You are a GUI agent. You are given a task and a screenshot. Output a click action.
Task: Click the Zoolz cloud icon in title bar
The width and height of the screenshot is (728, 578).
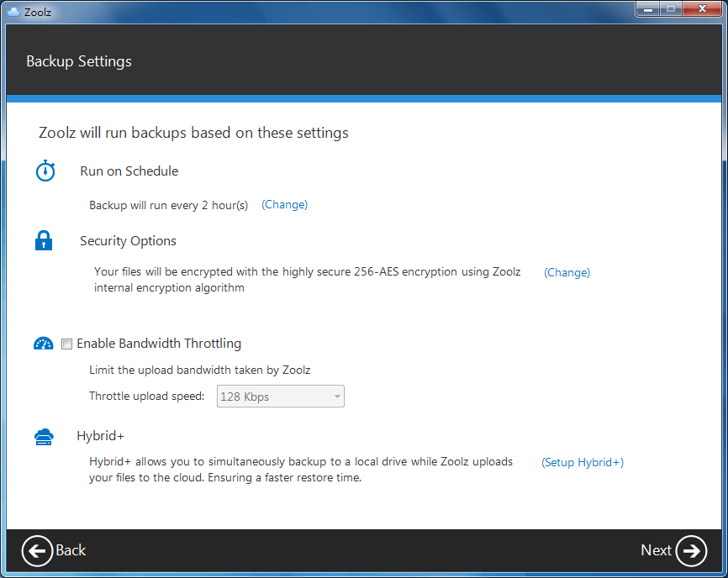pos(13,11)
